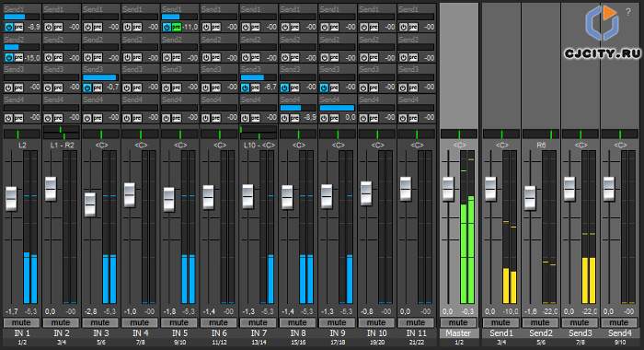The image size is (644, 350).
Task: Click the question mark help icon
Action: [x=628, y=12]
